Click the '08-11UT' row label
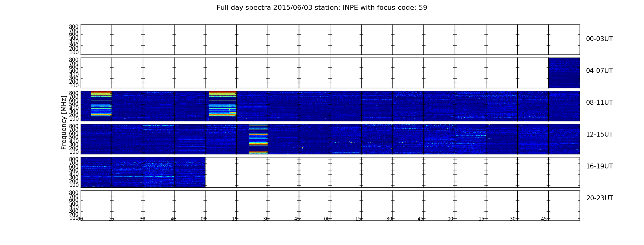 click(x=599, y=103)
